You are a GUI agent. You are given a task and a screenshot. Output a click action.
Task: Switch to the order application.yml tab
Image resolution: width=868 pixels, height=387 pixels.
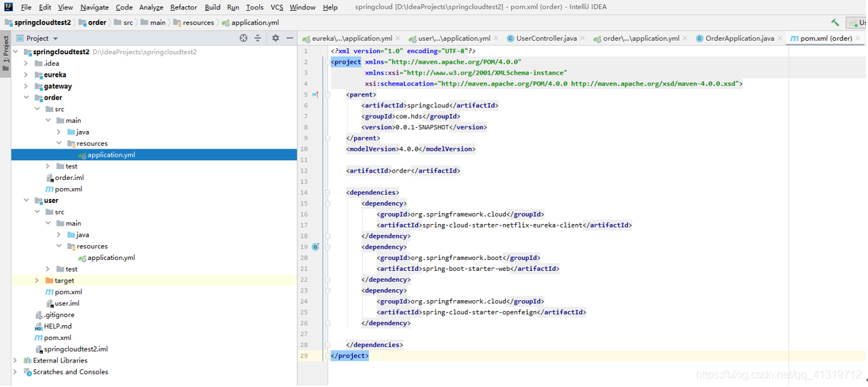point(640,39)
